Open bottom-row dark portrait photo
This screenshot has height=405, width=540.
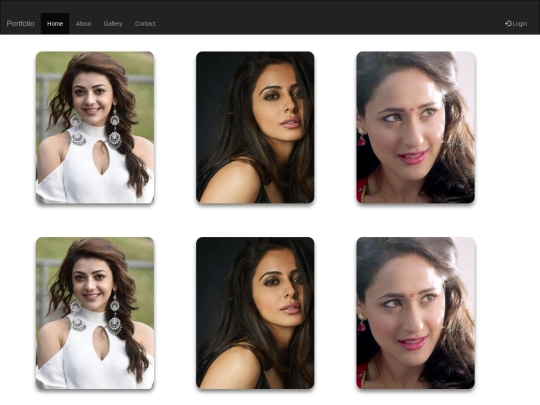click(x=255, y=313)
